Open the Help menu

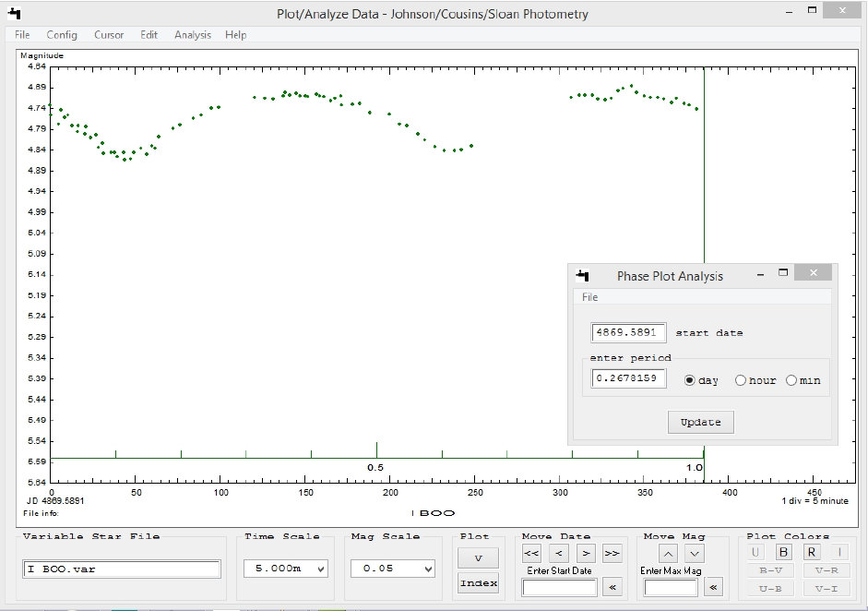tap(235, 35)
